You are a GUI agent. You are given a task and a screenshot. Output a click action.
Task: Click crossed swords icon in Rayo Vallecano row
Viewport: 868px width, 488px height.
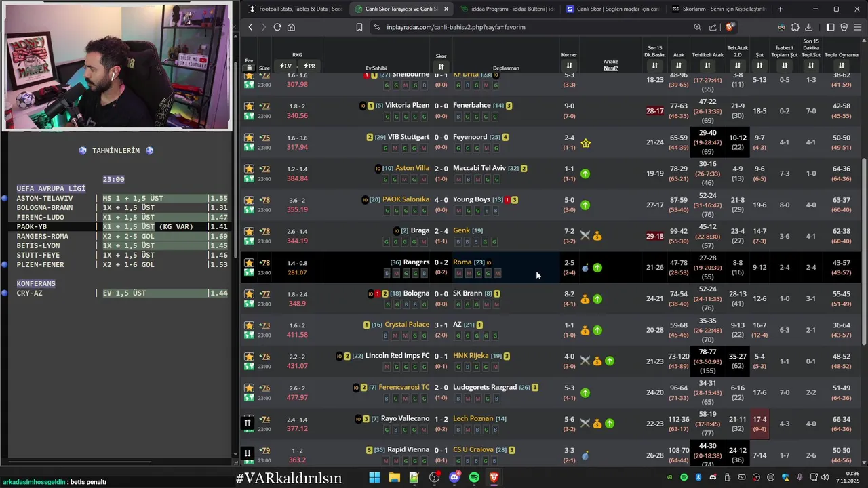point(585,424)
